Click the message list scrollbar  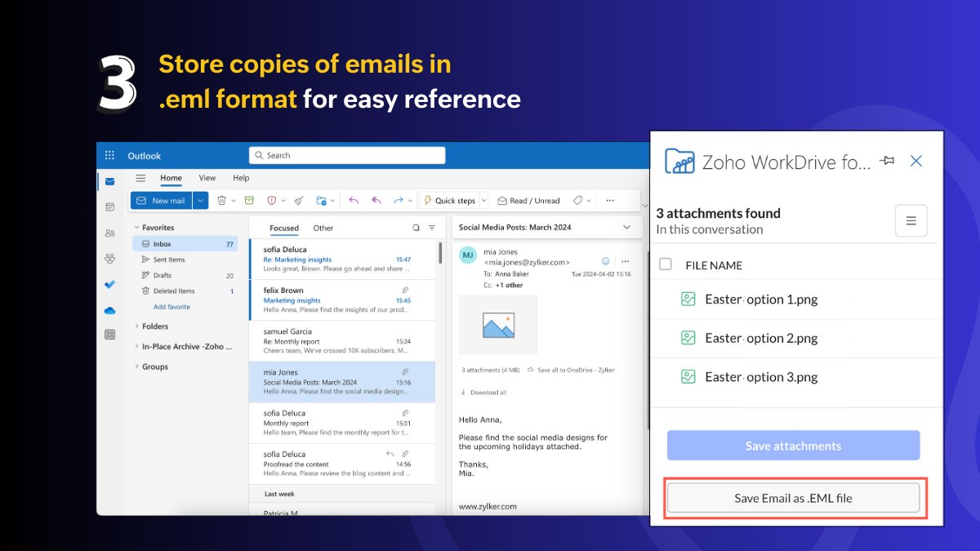point(440,253)
